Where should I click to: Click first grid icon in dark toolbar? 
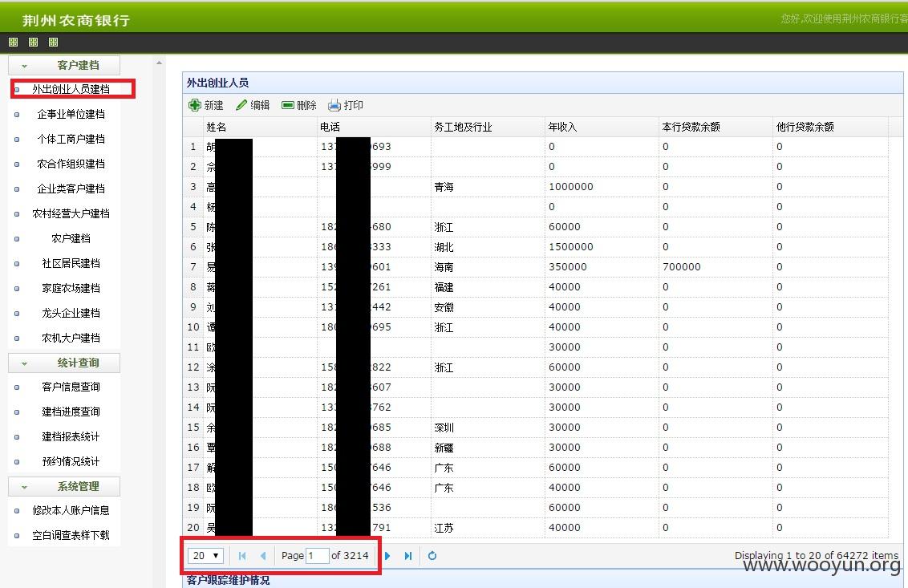[x=14, y=42]
